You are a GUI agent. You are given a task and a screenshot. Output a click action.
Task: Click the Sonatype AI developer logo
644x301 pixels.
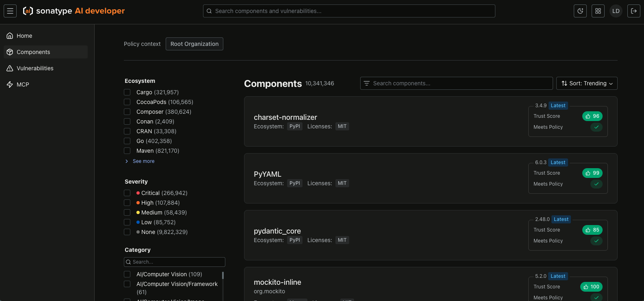pos(74,11)
